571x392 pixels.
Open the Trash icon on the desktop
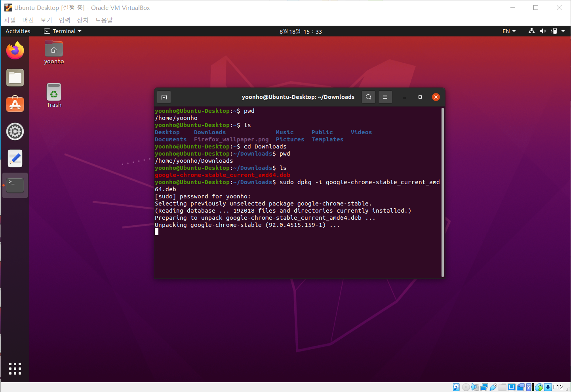coord(54,95)
